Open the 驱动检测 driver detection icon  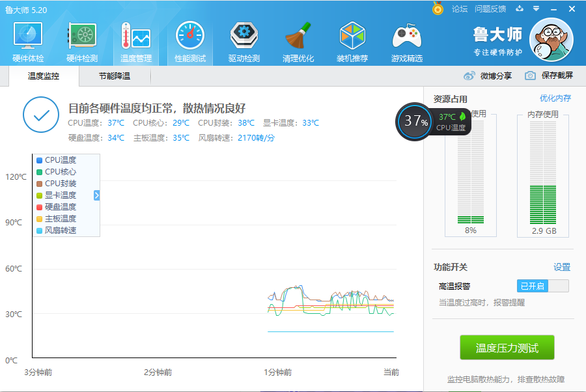pyautogui.click(x=244, y=36)
